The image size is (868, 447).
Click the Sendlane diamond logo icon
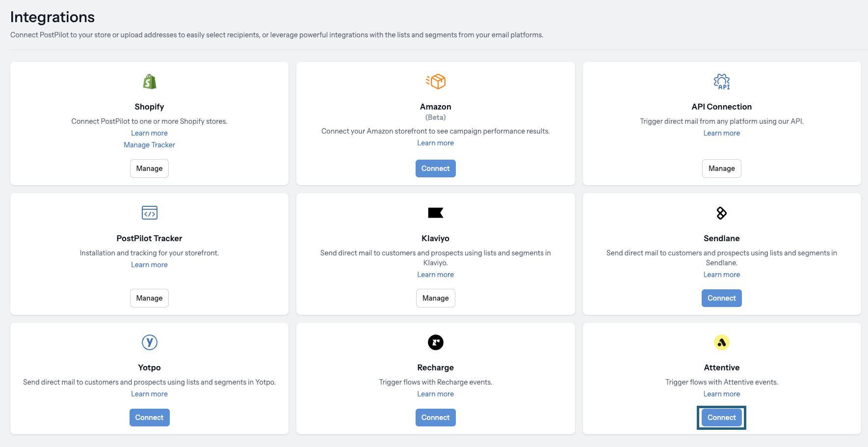point(722,213)
